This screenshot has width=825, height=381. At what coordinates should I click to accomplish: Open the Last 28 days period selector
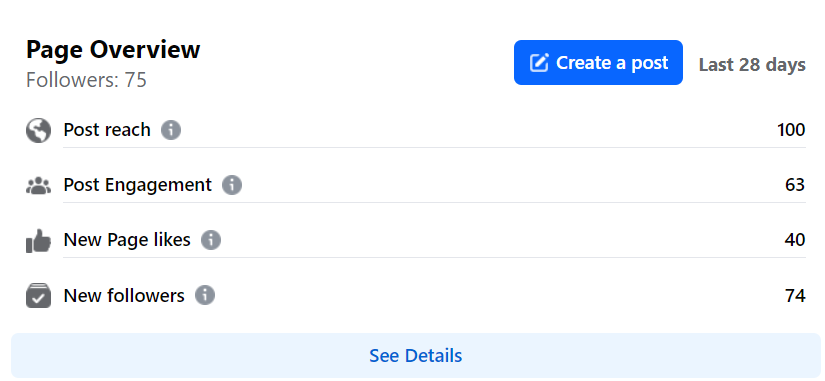752,65
